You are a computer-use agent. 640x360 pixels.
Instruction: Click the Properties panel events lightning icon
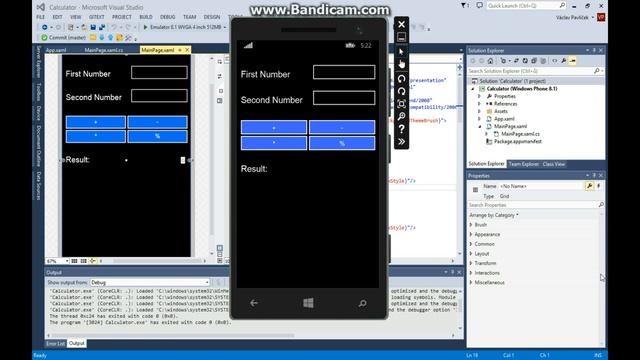(598, 186)
